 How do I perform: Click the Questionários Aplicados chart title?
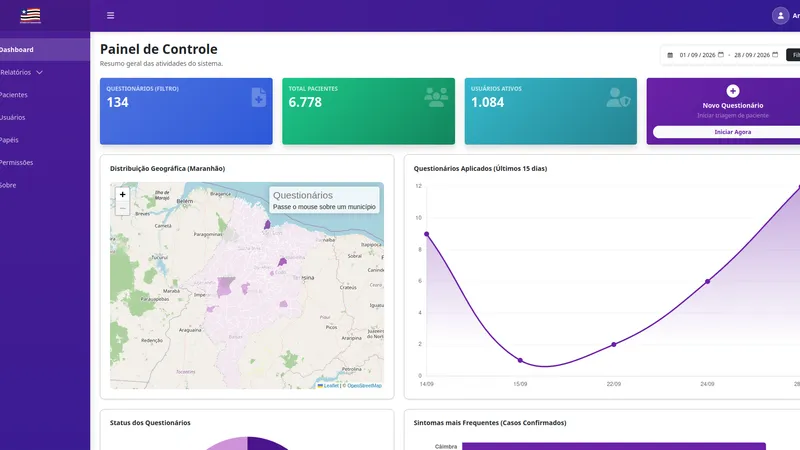pos(480,168)
